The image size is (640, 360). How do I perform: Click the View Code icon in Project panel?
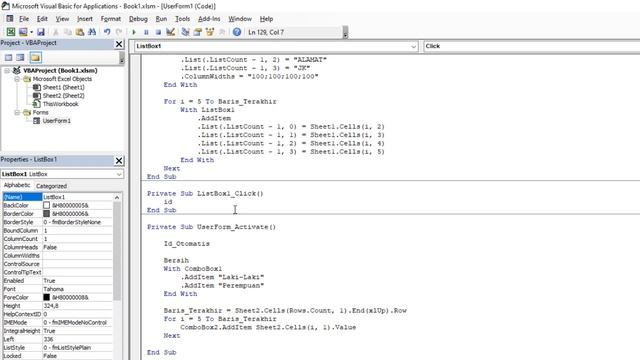coord(8,58)
